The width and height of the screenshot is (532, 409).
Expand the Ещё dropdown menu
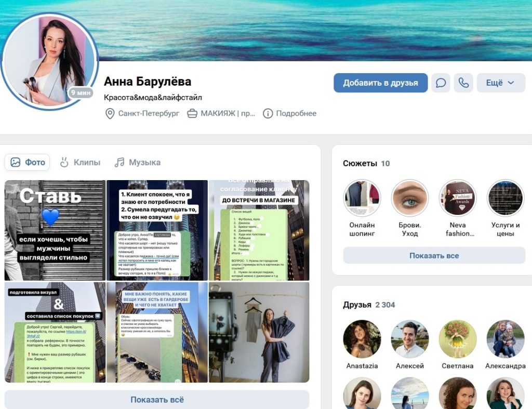pyautogui.click(x=501, y=83)
